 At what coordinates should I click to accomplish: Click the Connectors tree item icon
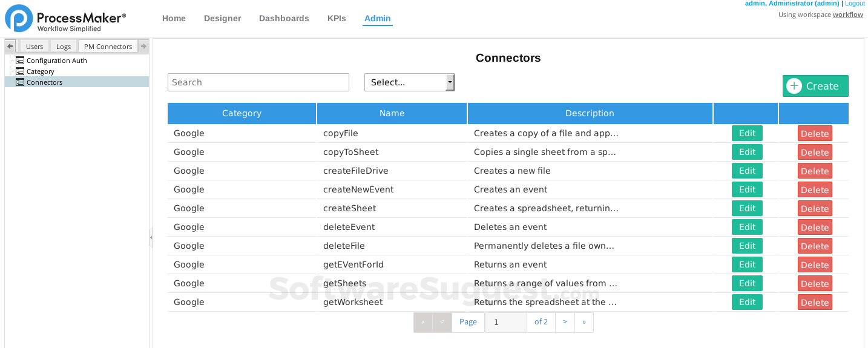tap(20, 82)
